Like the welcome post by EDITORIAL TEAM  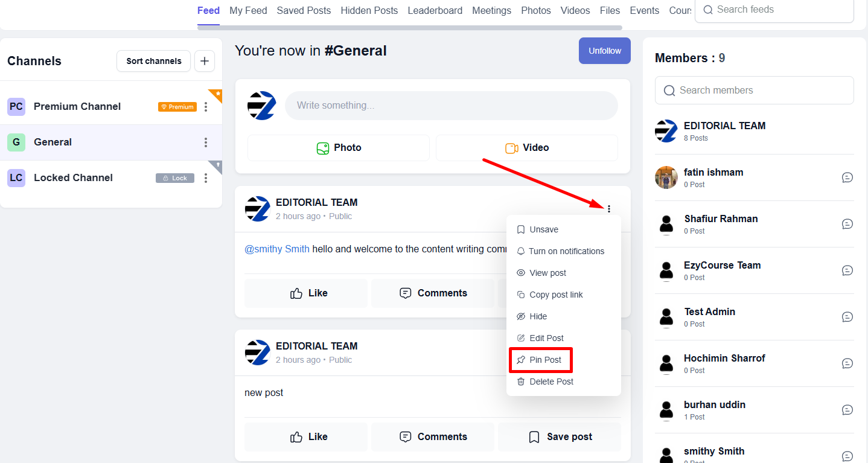coord(306,293)
